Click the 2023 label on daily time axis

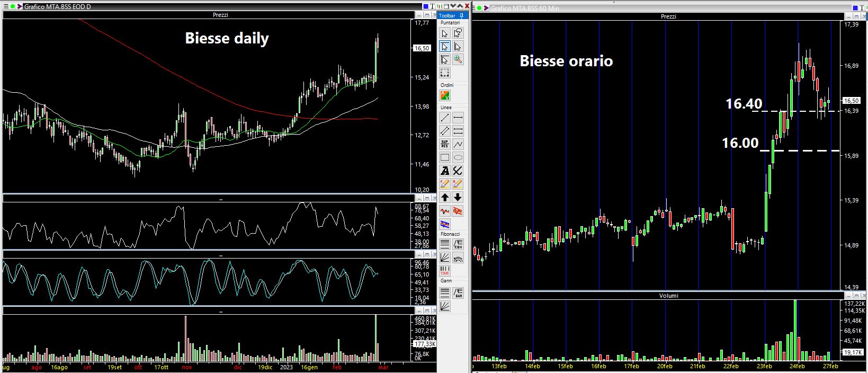(x=286, y=367)
